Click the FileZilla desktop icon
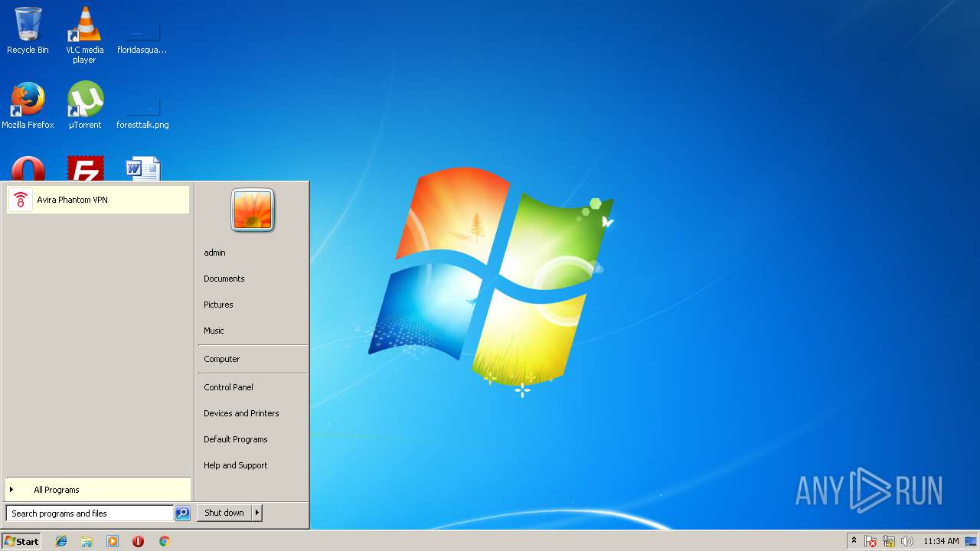The height and width of the screenshot is (551, 980). (85, 169)
